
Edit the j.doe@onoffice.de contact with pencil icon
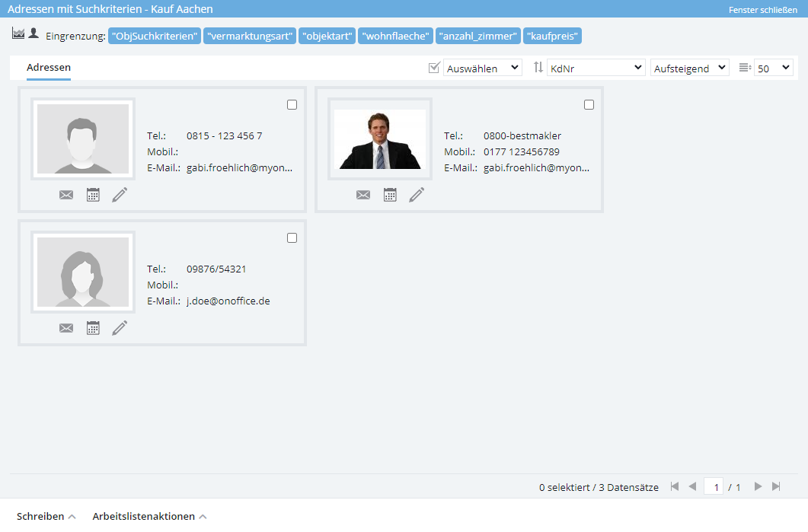coord(120,328)
